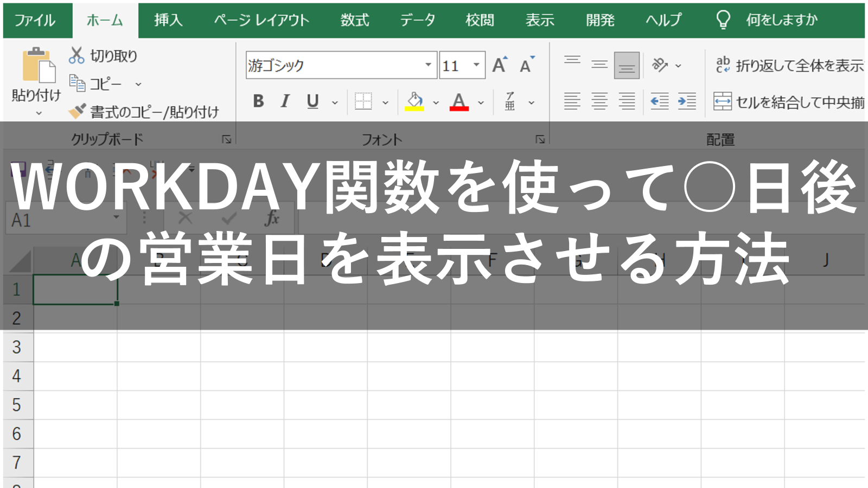Image resolution: width=868 pixels, height=488 pixels.
Task: Switch to the ホーム tab
Action: (x=105, y=21)
